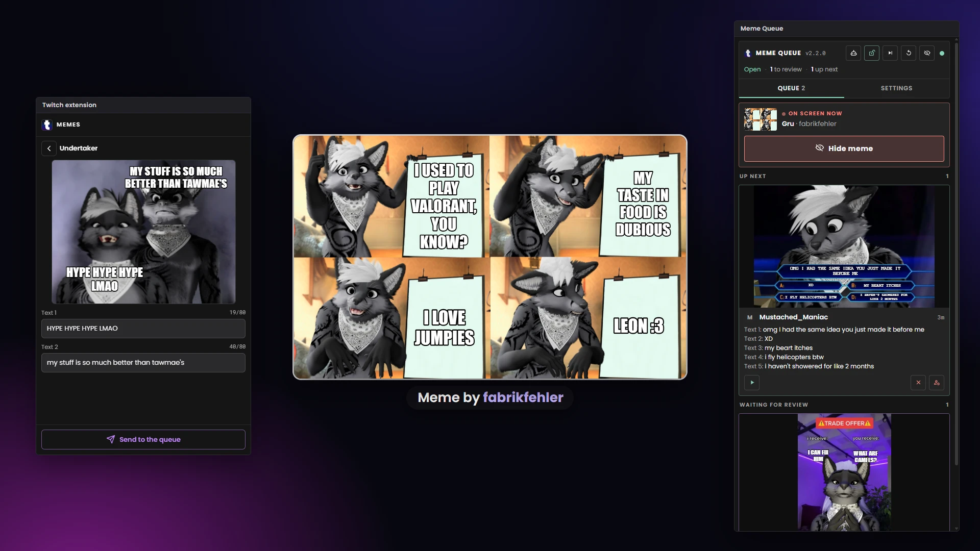Open the SETTINGS tab
This screenshot has height=551, width=980.
tap(896, 88)
